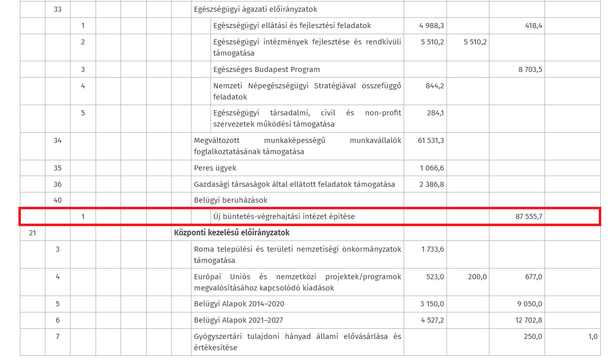Select the value 418,4 in the first row
This screenshot has height=364, width=611.
(x=532, y=26)
